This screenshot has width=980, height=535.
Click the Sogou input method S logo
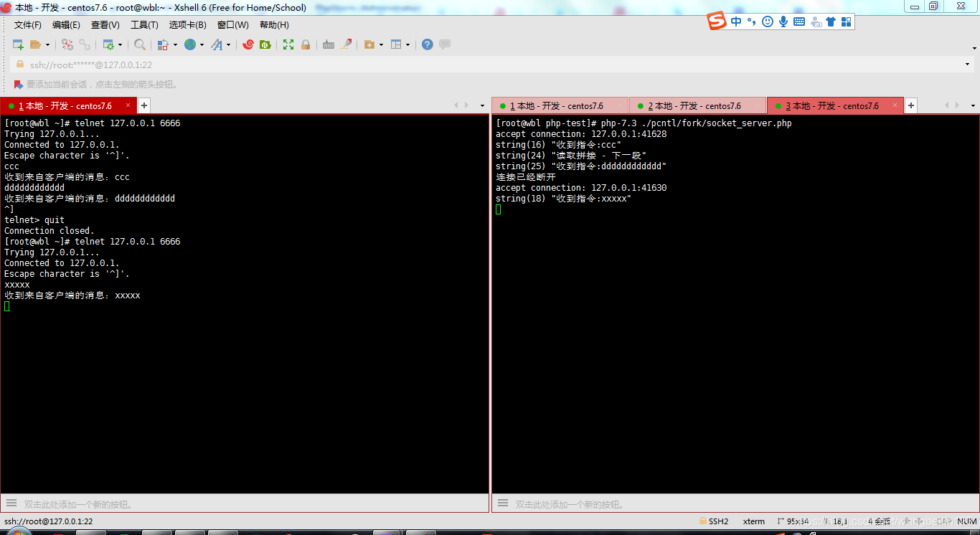(x=717, y=22)
